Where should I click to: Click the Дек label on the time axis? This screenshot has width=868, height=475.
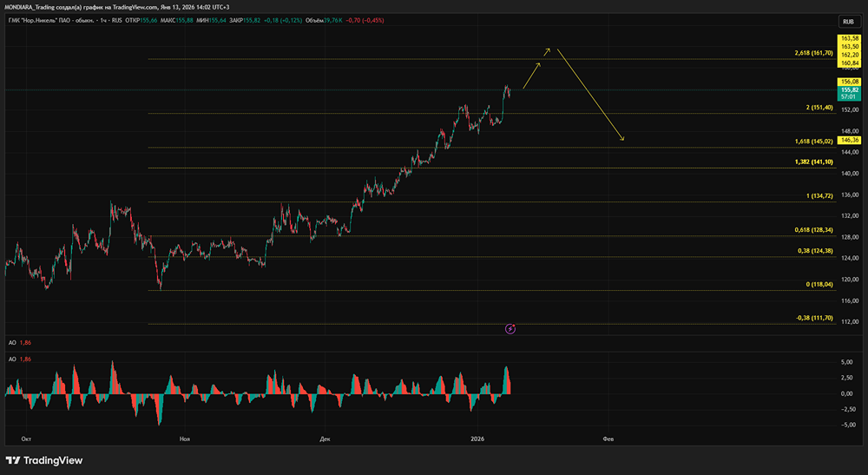325,439
